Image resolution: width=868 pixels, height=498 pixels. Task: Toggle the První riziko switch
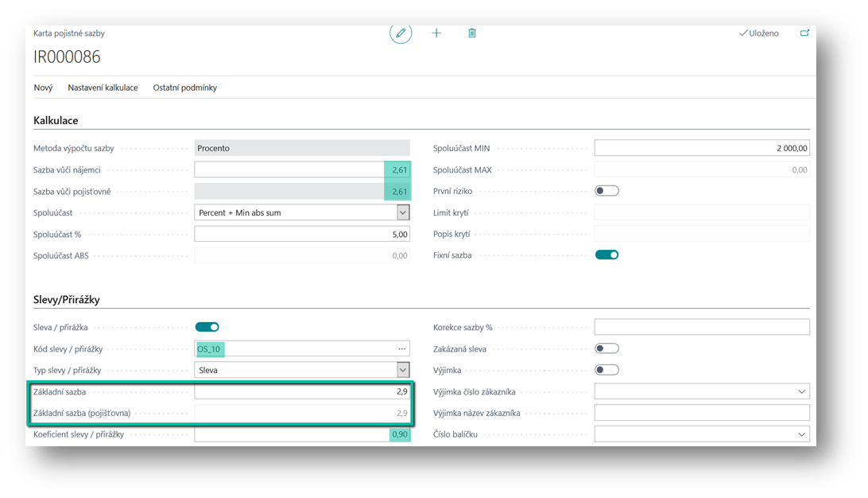[606, 191]
